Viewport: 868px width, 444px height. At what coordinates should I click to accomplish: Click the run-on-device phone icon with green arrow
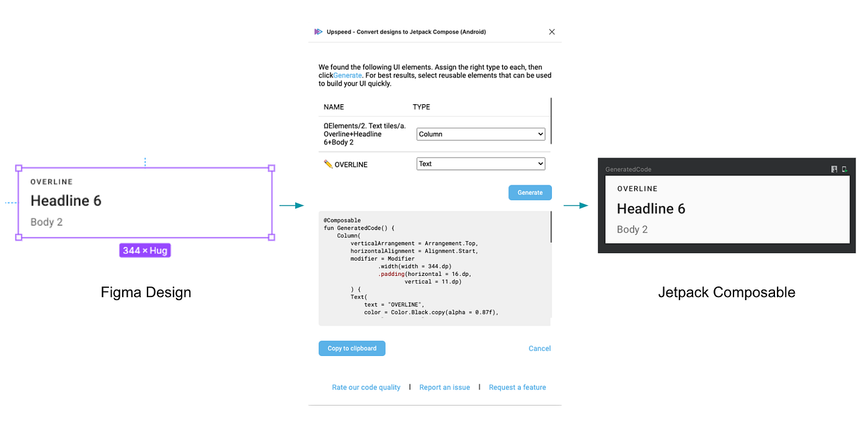844,169
